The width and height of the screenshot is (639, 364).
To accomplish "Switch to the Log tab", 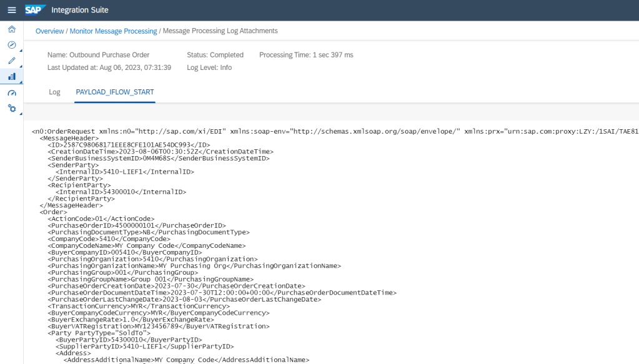I will (x=54, y=92).
